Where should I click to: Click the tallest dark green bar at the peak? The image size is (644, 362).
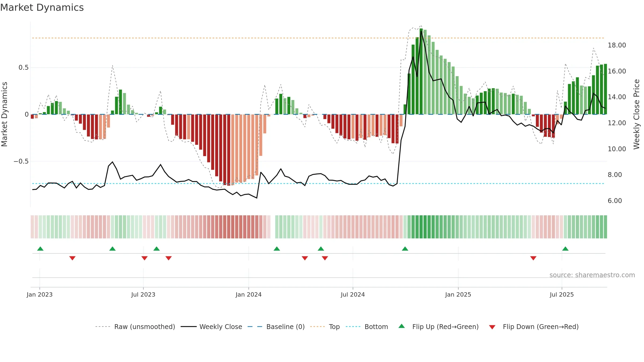(x=421, y=71)
